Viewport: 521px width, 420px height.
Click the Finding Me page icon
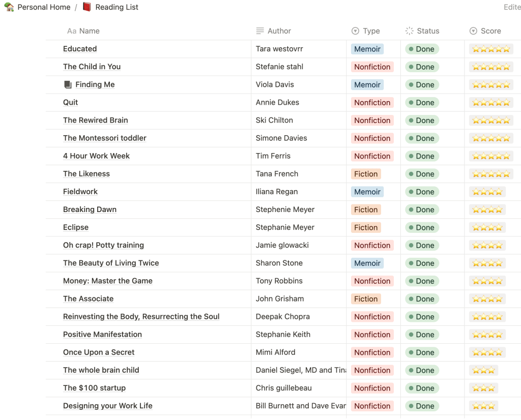tap(68, 85)
